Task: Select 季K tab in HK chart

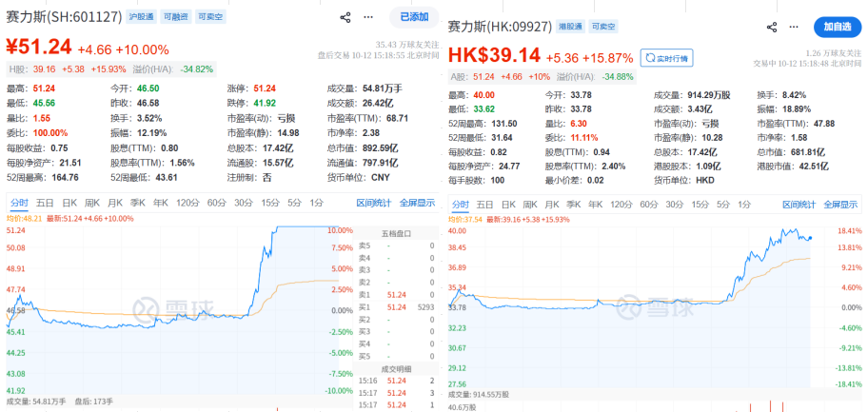Action: [574, 205]
